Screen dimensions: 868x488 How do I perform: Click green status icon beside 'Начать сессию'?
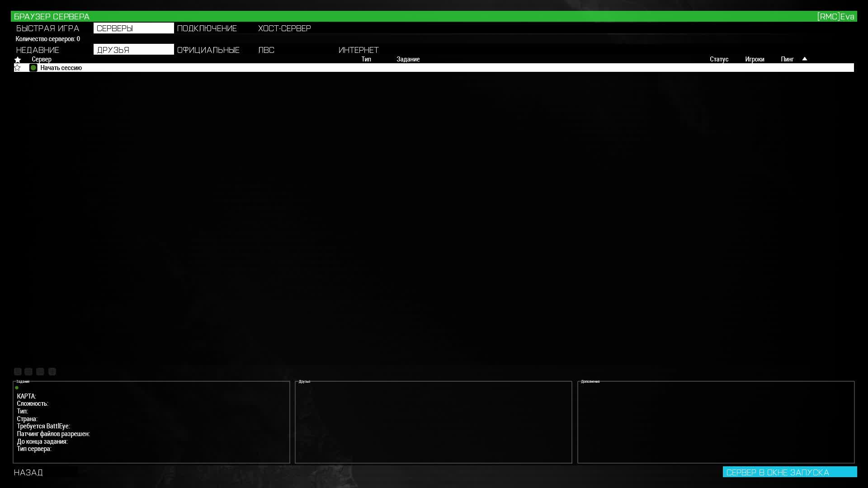(33, 68)
